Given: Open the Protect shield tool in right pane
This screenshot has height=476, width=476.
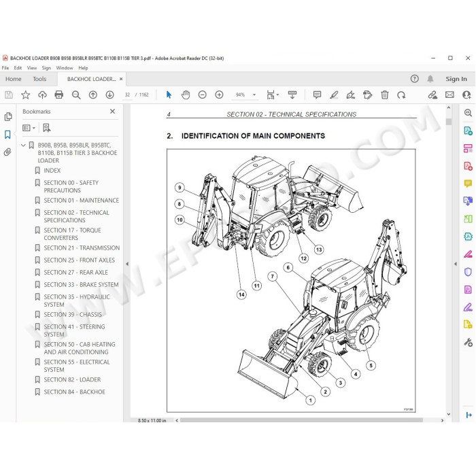Looking at the screenshot, I should (468, 272).
